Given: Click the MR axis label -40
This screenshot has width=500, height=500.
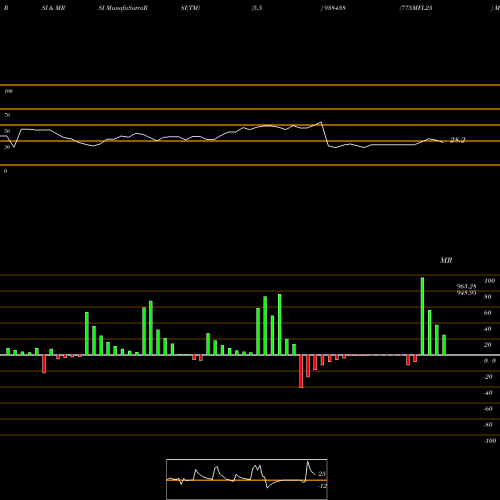Looking at the screenshot, I should pyautogui.click(x=488, y=393).
